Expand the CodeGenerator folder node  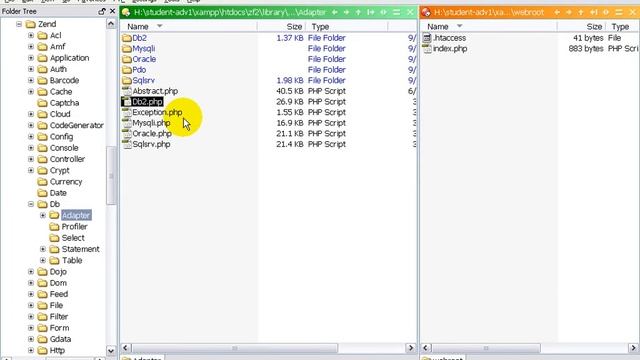(x=31, y=125)
